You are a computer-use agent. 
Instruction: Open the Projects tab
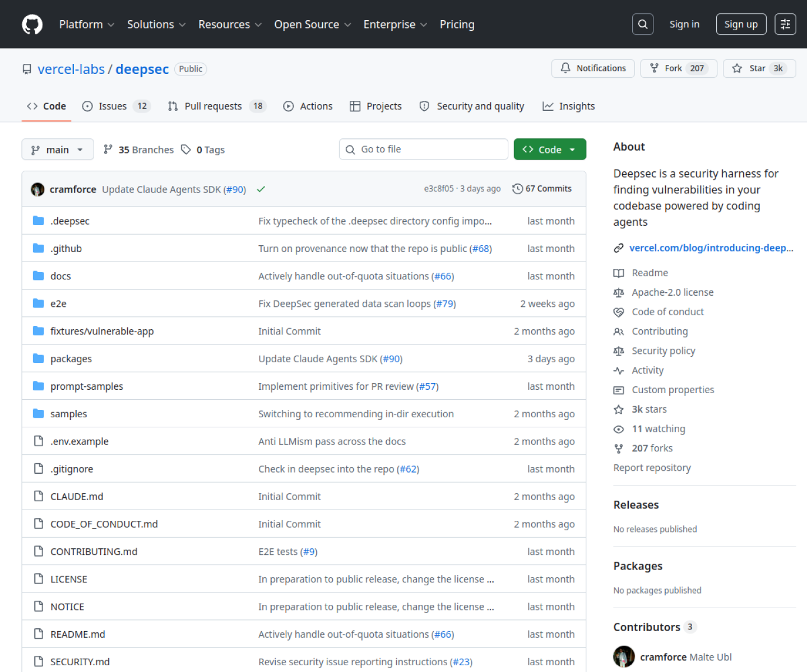(x=376, y=106)
